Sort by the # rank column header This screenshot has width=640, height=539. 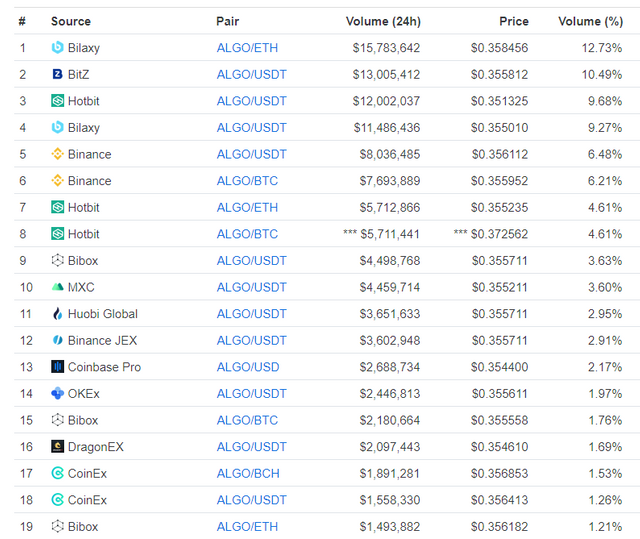(x=22, y=21)
